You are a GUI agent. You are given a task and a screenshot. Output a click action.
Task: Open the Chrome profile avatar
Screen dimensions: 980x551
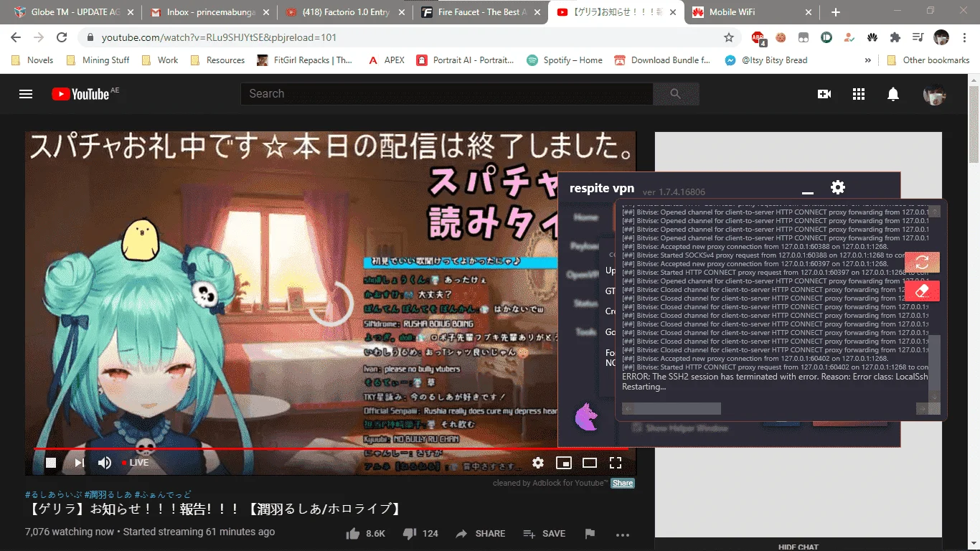(x=941, y=37)
